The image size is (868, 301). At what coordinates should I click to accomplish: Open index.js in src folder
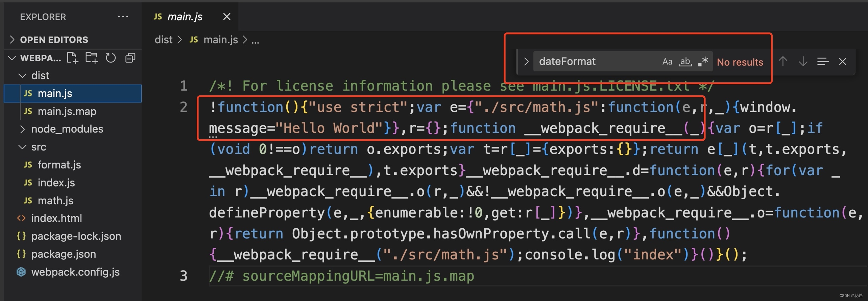[x=72, y=183]
